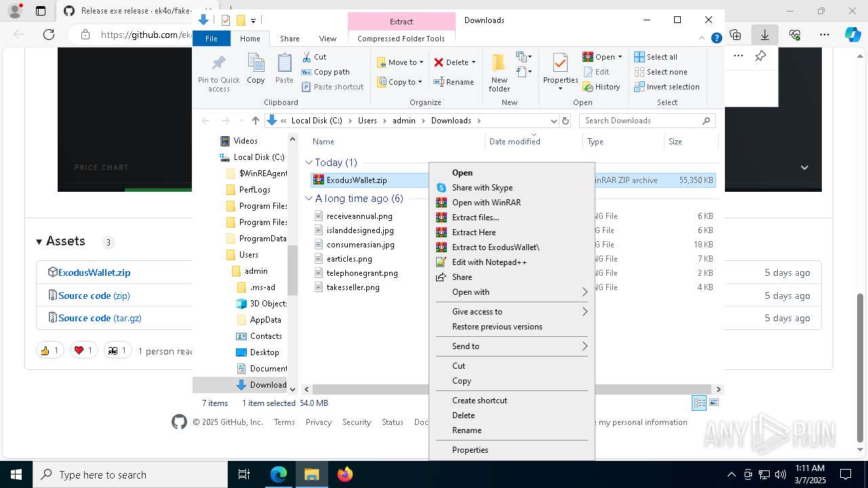Open Compressed Folder Tools tab
This screenshot has height=488, width=868.
tap(401, 39)
